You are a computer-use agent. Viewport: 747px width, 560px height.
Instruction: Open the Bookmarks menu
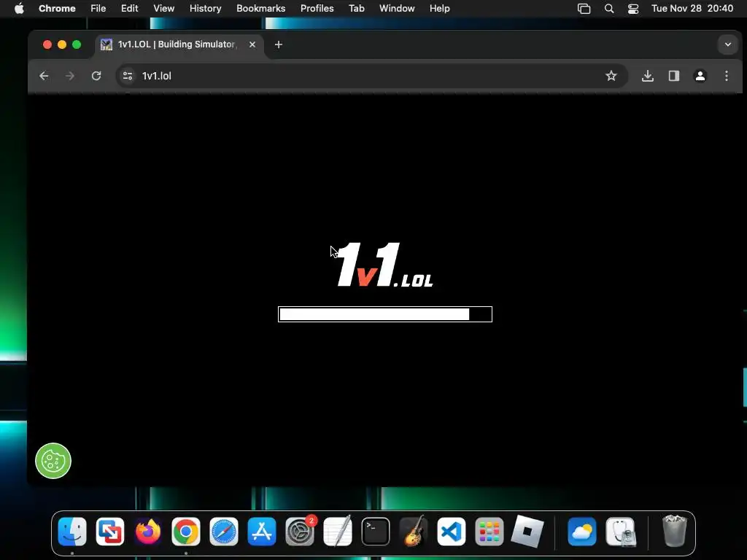(261, 8)
